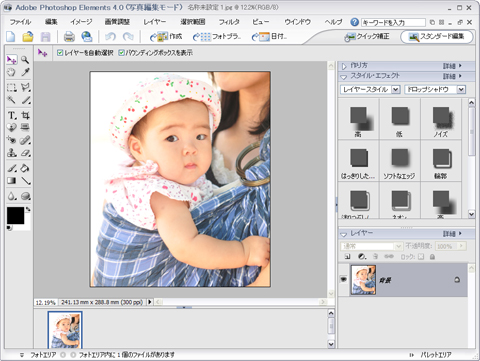The width and height of the screenshot is (480, 361).
Task: Open the レイヤー menu
Action: click(x=155, y=22)
